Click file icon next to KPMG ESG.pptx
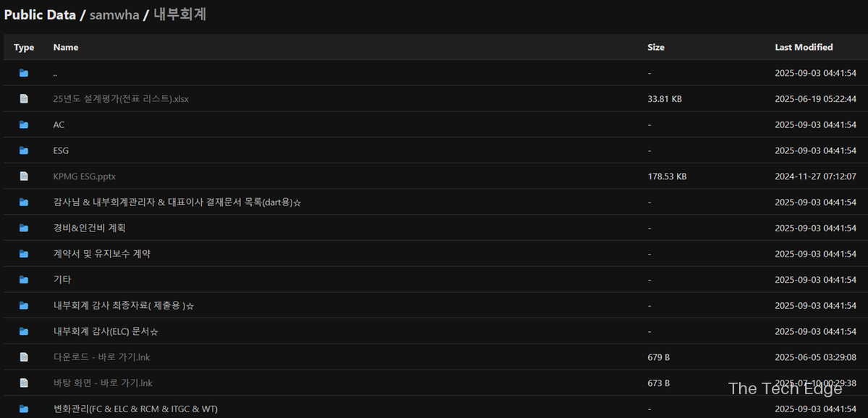868x418 pixels. pos(24,176)
